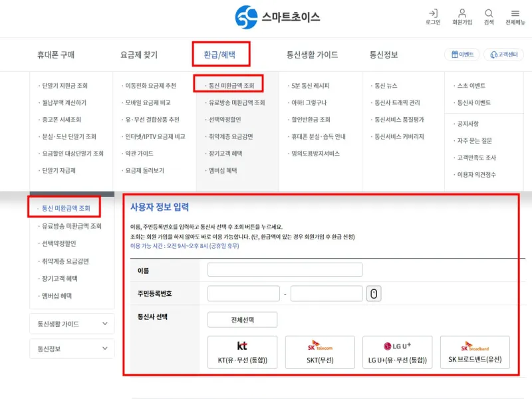
Task: Select the SKT telecom carrier button
Action: pos(319,352)
